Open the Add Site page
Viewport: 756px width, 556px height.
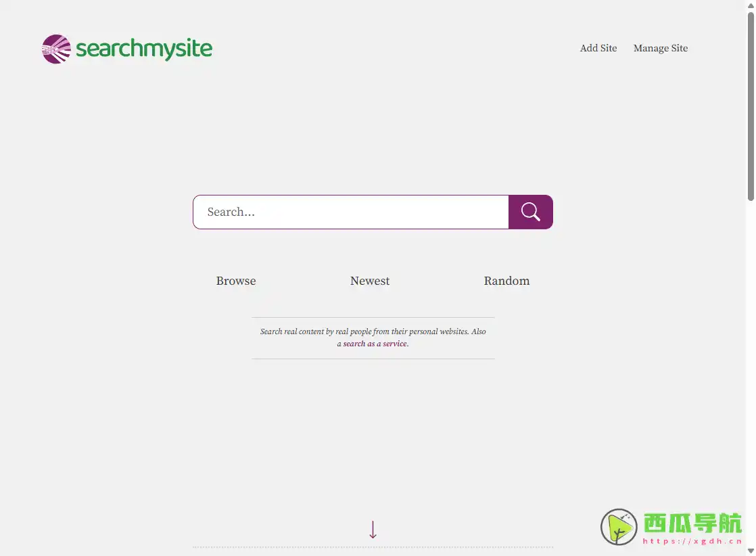[598, 48]
